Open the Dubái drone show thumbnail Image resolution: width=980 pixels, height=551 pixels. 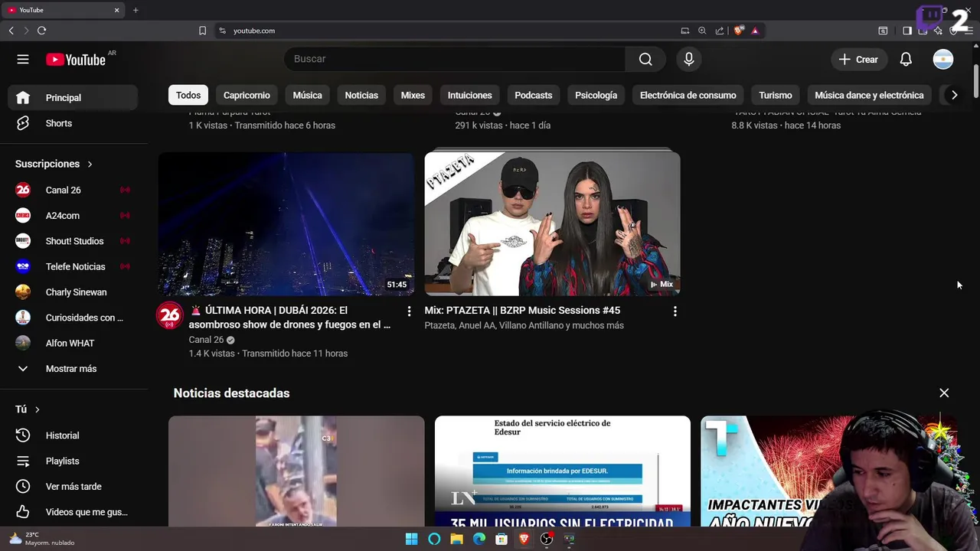[x=286, y=223]
